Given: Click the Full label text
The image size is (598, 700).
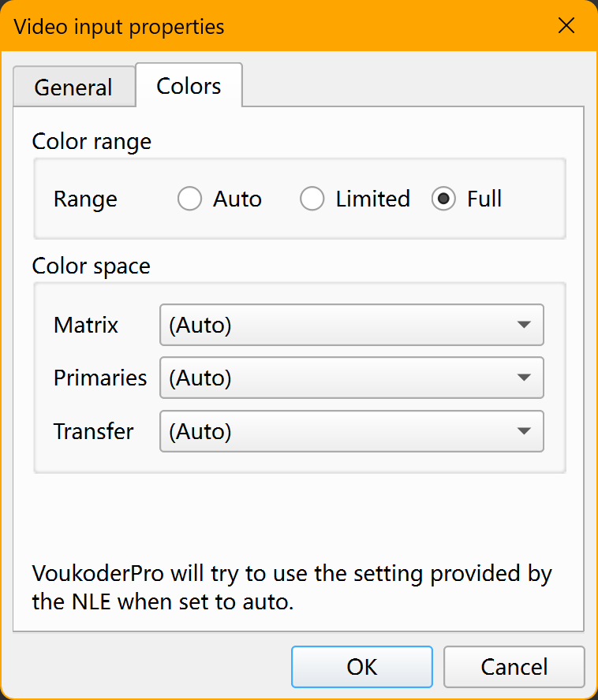Looking at the screenshot, I should 484,199.
